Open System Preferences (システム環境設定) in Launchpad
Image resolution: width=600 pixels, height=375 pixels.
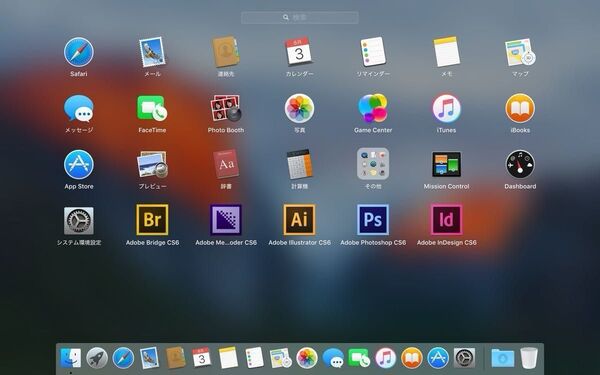pos(78,220)
